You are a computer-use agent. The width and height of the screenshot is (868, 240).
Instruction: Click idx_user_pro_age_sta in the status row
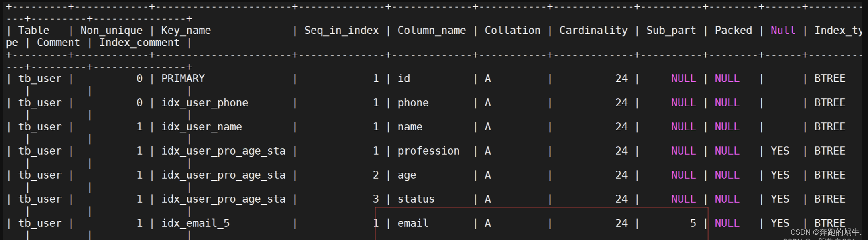223,199
